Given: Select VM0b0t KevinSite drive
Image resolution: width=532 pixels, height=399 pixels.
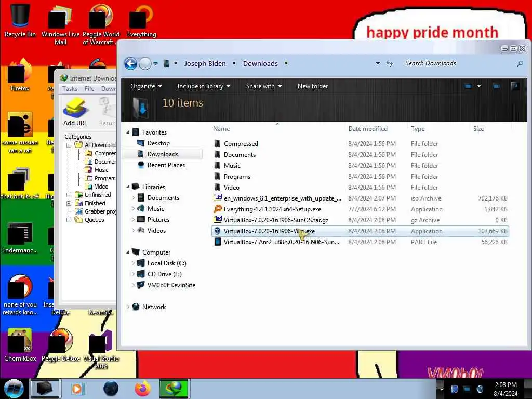Looking at the screenshot, I should point(171,285).
